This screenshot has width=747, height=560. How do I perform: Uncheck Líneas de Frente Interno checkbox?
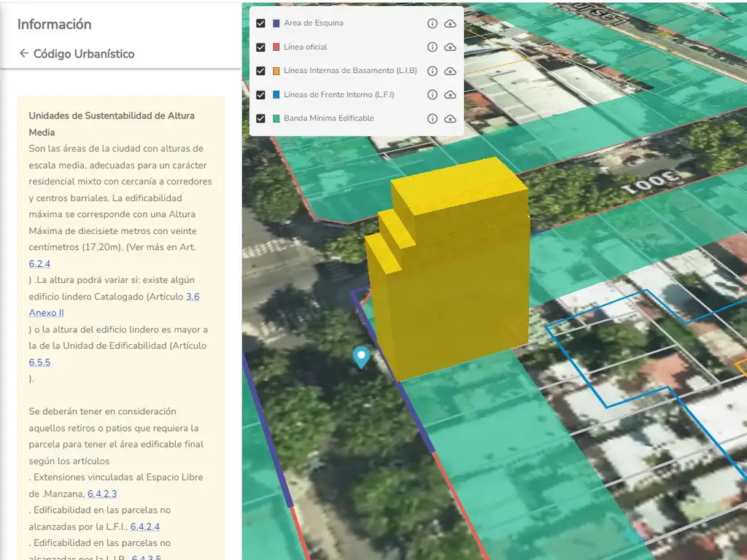260,95
